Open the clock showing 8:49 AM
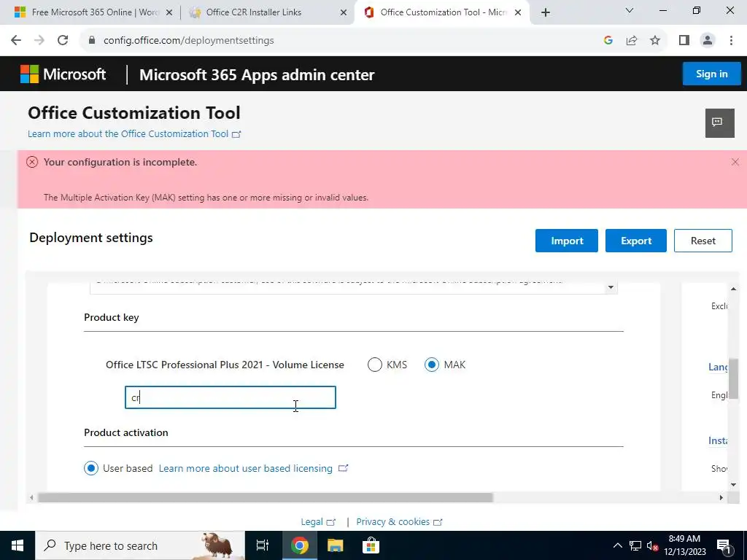The image size is (747, 560). (684, 545)
